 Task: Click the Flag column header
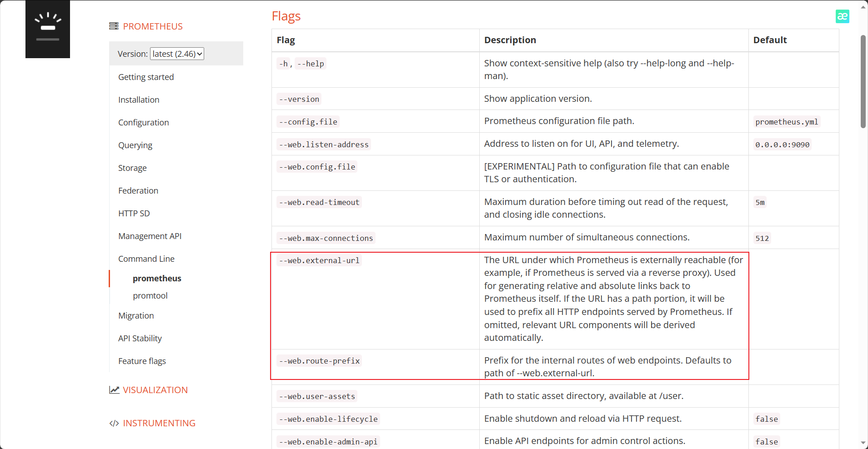pos(286,40)
